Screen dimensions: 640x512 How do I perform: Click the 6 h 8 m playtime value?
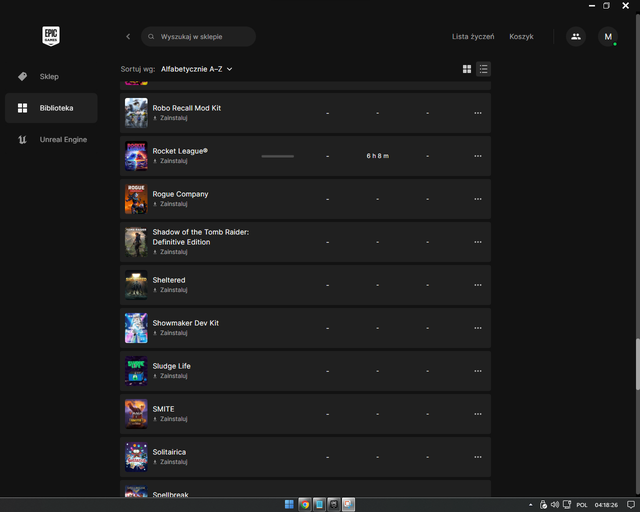[x=378, y=156]
